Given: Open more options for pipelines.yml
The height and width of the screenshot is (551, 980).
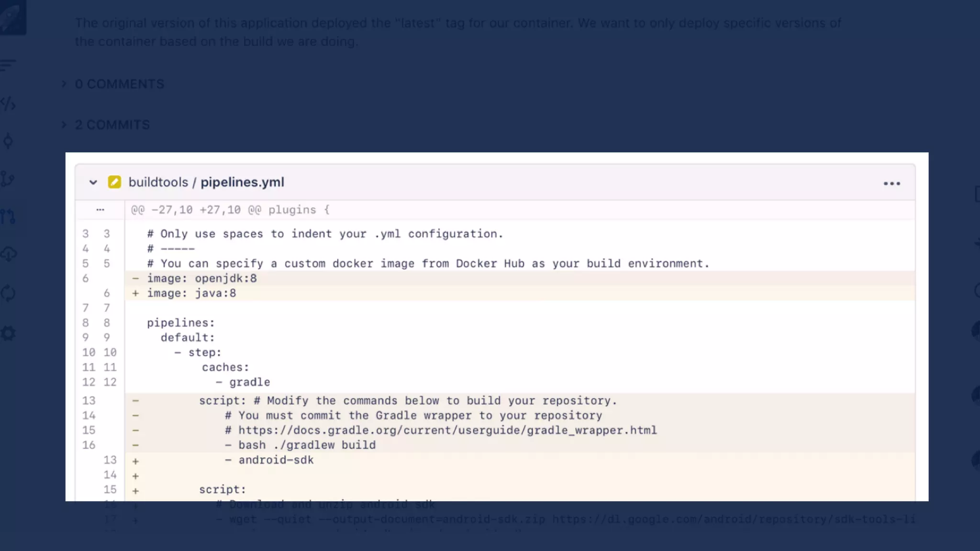Looking at the screenshot, I should [891, 184].
